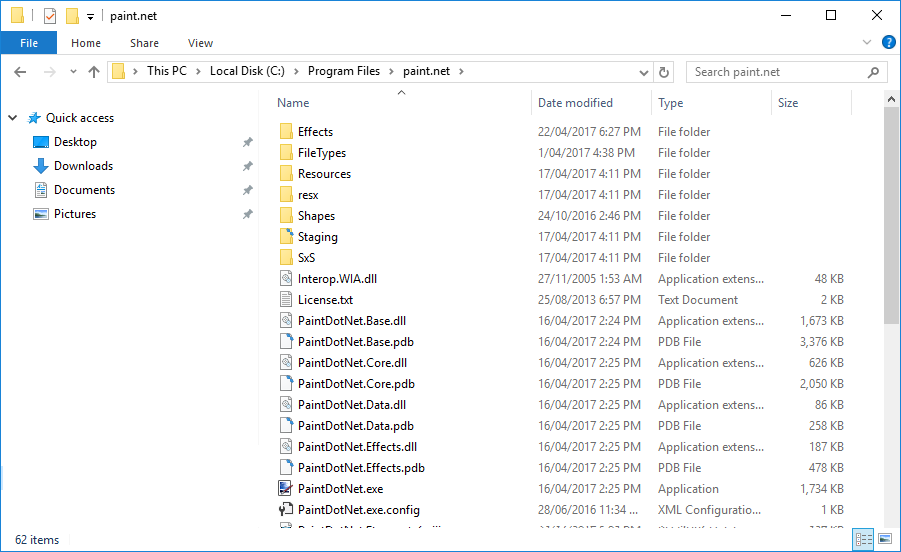Screen dimensions: 901x552
Task: Click the vertical scrollbar thumb
Action: tap(891, 215)
